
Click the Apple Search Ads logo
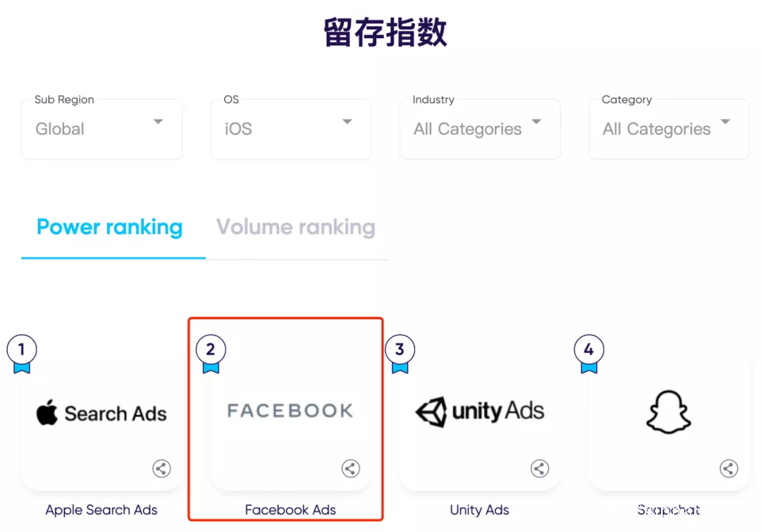click(101, 413)
